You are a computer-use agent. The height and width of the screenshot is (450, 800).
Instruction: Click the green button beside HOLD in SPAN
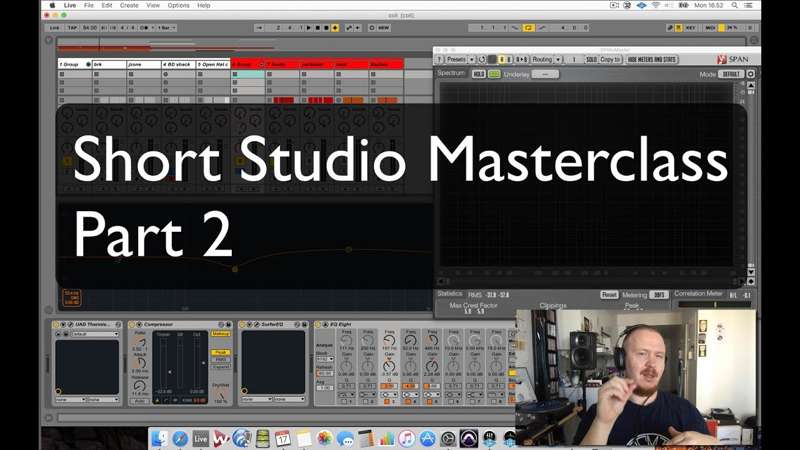pos(494,74)
